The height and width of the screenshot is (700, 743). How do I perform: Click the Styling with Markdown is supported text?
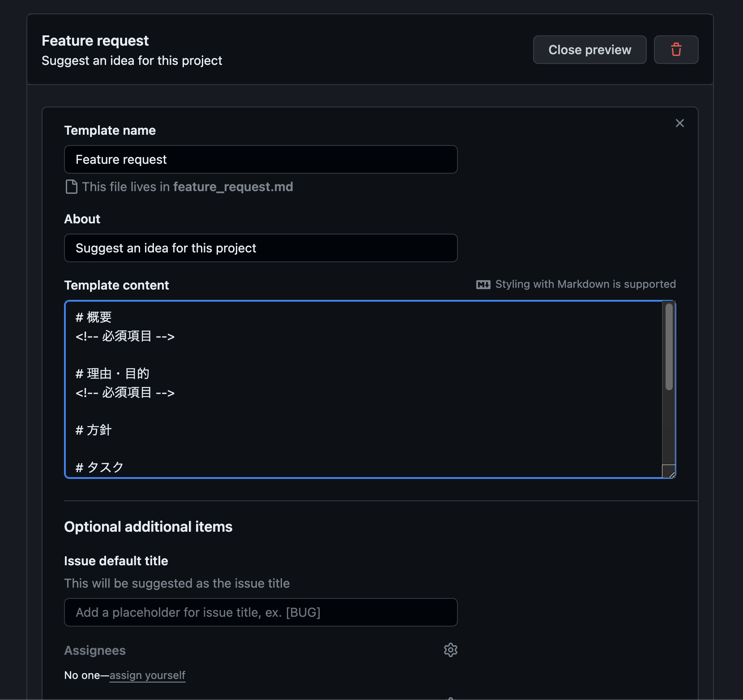coord(585,284)
